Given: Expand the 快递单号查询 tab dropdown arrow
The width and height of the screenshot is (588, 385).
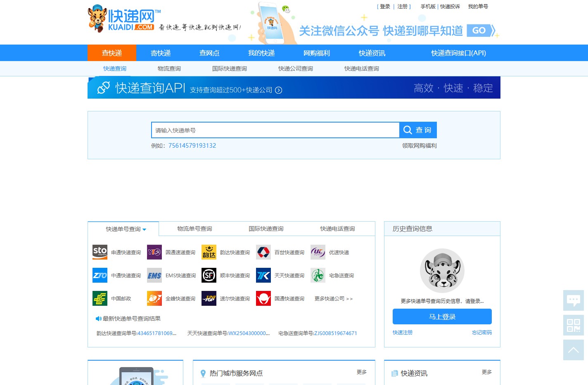Looking at the screenshot, I should pyautogui.click(x=145, y=229).
